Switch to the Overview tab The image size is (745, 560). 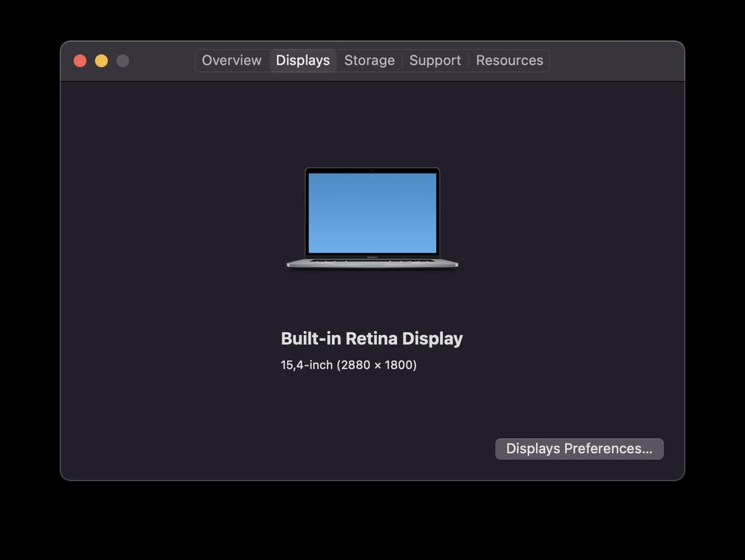click(232, 61)
